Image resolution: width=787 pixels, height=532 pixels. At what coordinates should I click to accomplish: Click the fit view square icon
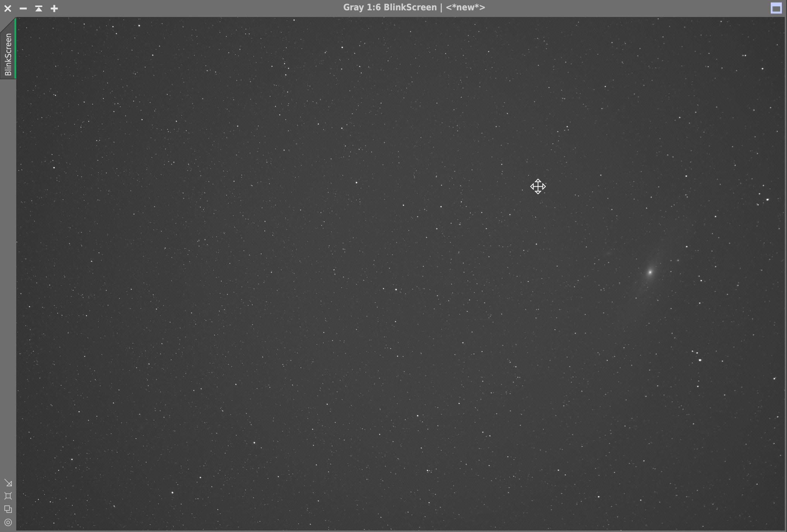8,496
